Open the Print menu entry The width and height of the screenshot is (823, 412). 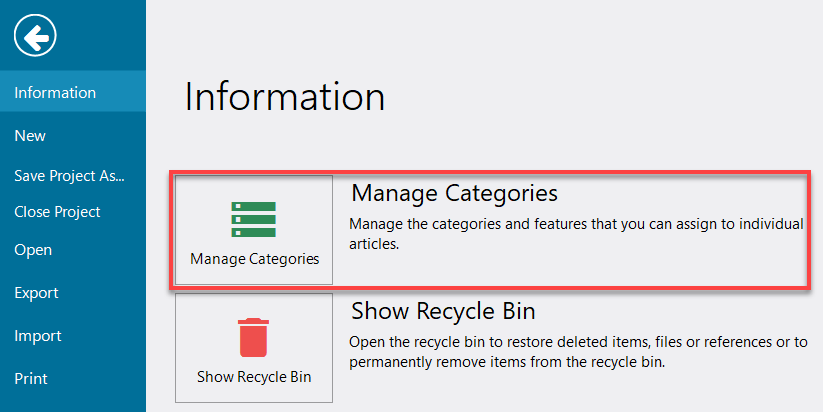pos(31,379)
